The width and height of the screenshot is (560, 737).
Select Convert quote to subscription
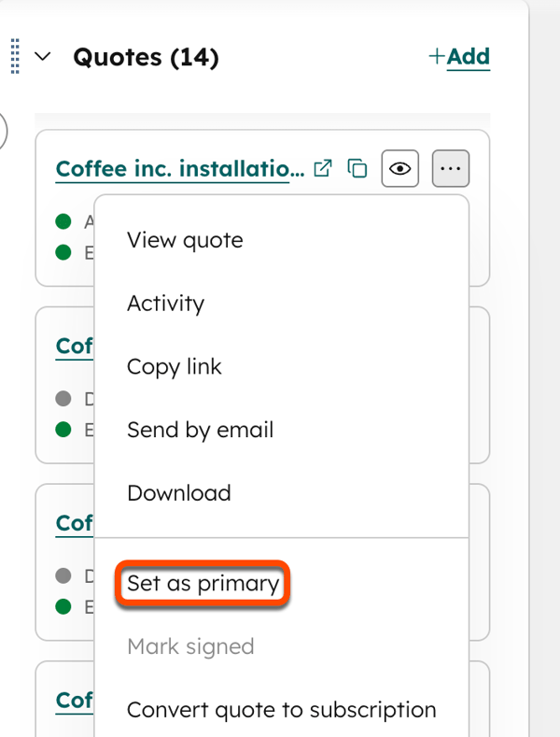[282, 710]
